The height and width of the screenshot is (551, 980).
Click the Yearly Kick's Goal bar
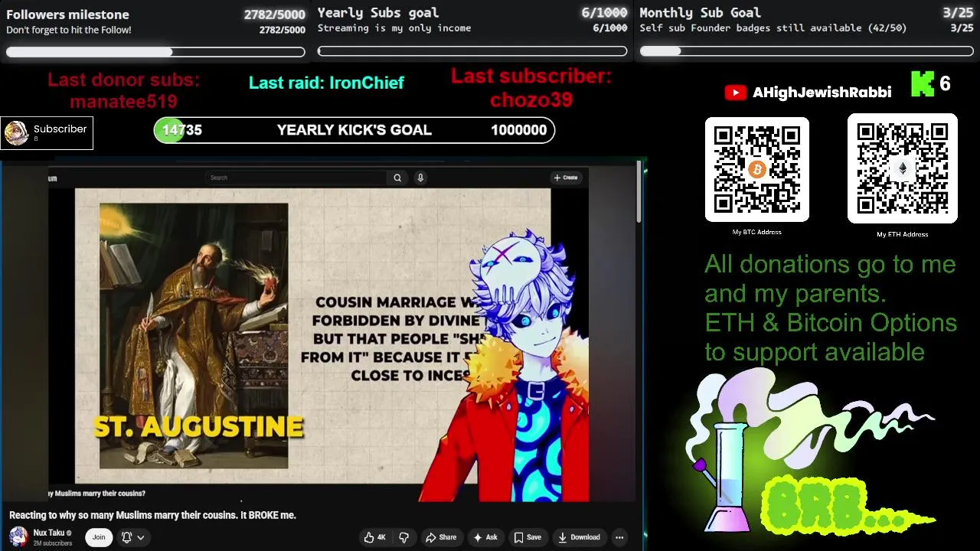[x=354, y=130]
